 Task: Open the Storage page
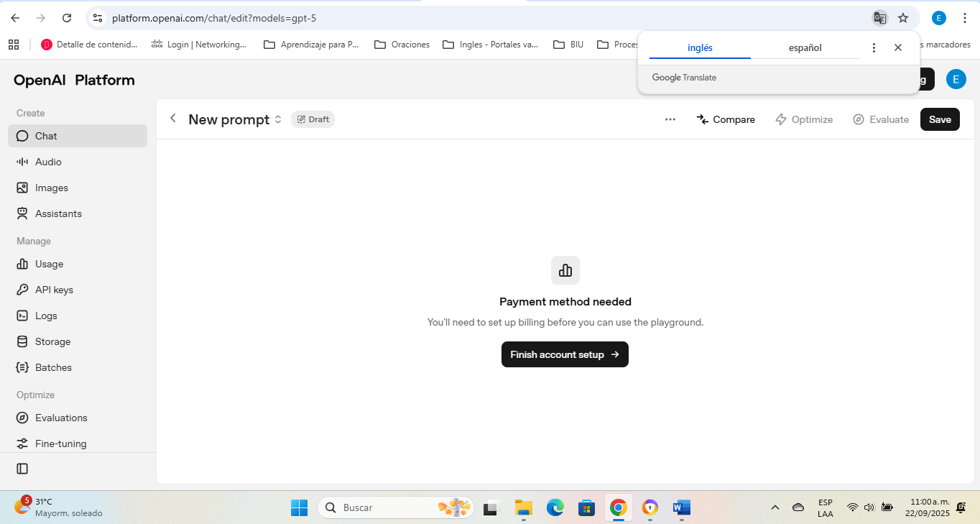[78, 341]
